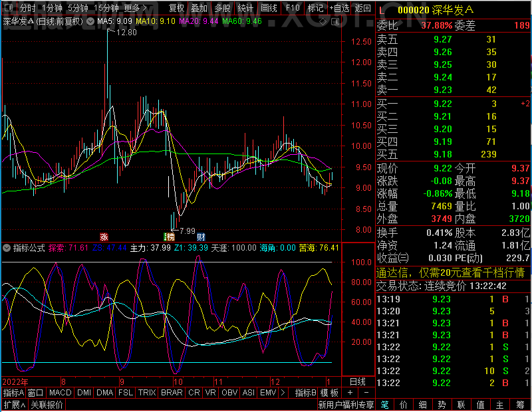Select the 值 value tab
532x412 pixels.
[x=480, y=405]
